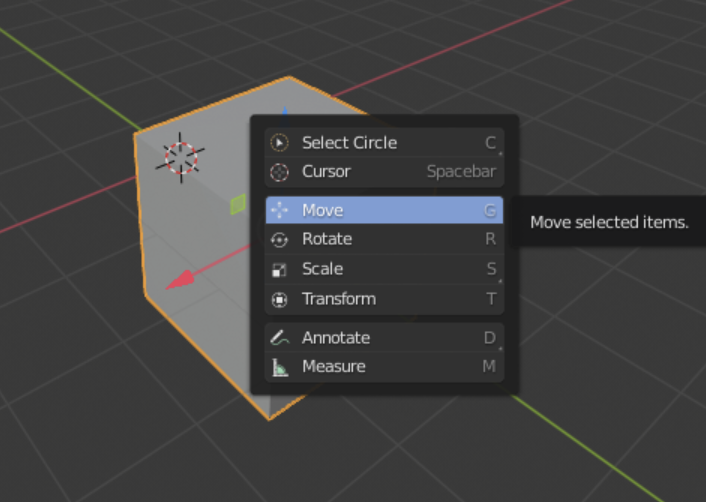Click the Select Circle icon
Viewport: 706px width, 502px height.
(279, 143)
